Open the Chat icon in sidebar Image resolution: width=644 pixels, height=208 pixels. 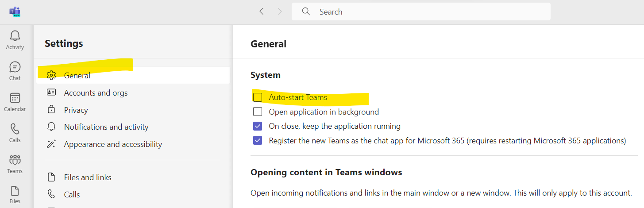(15, 67)
